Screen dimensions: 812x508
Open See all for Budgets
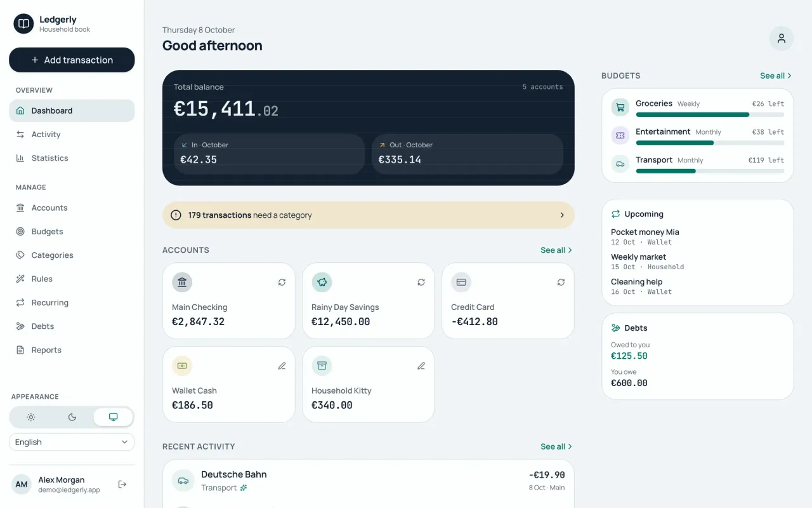776,76
